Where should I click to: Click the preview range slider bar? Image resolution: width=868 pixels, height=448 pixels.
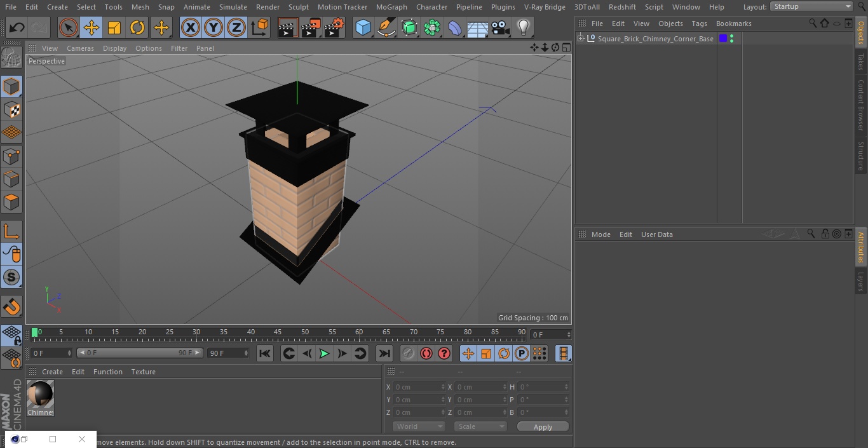pyautogui.click(x=140, y=353)
